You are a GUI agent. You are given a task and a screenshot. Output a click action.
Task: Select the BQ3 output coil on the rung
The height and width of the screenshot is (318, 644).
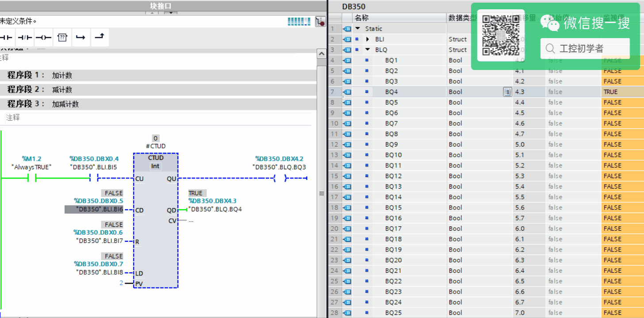tap(280, 178)
